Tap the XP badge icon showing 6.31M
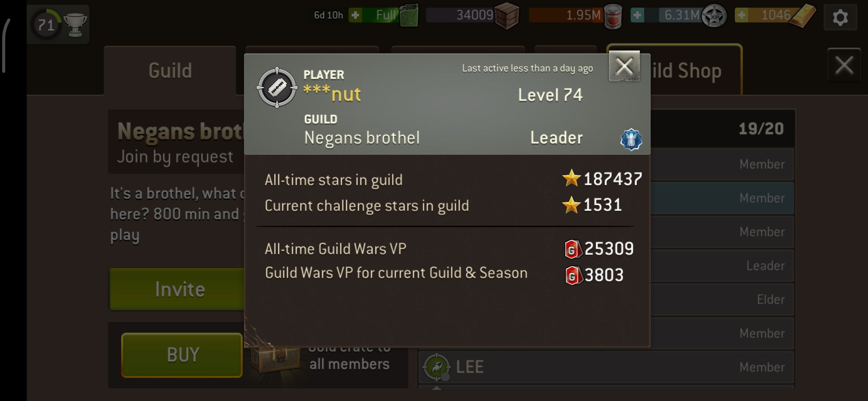The image size is (868, 401). 714,16
